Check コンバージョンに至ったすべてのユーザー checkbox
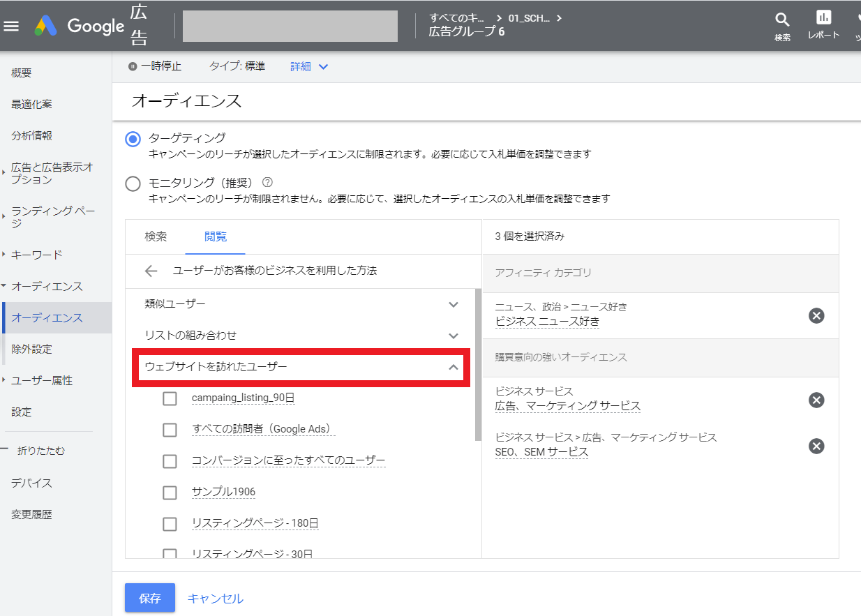The height and width of the screenshot is (616, 861). 170,461
